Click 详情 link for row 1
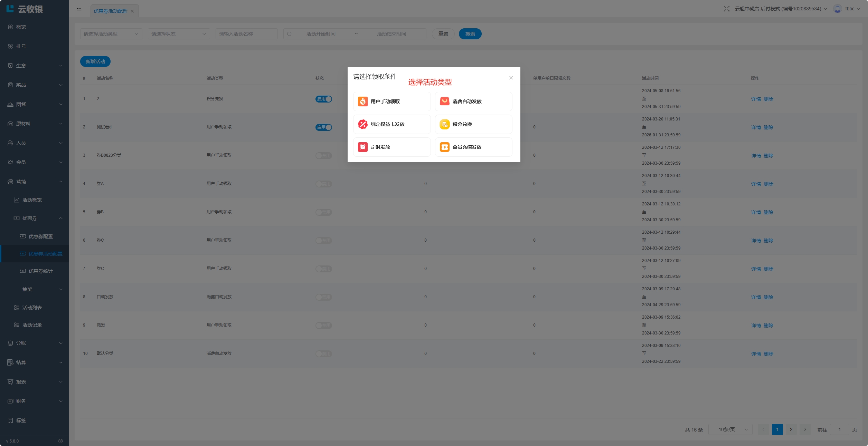This screenshot has height=446, width=868. (756, 99)
